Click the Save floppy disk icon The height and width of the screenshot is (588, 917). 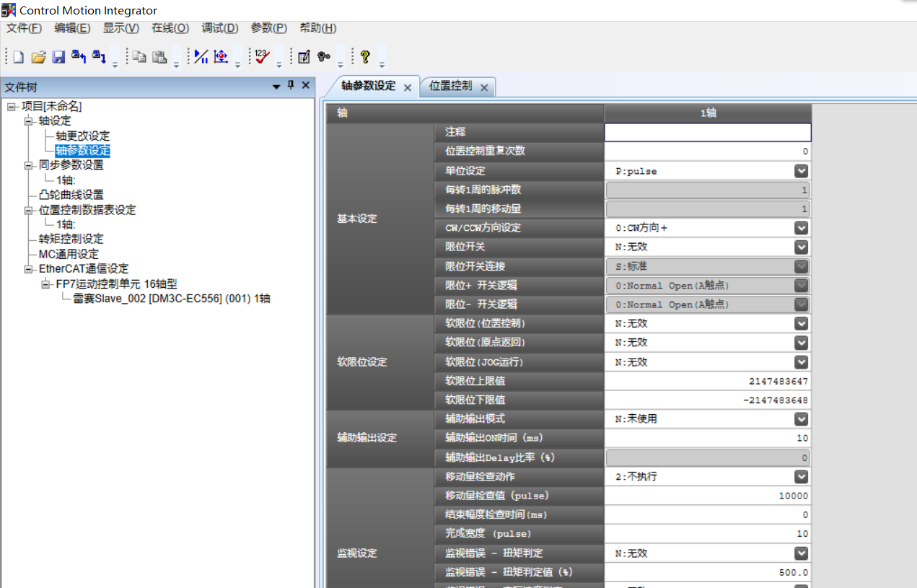(58, 57)
